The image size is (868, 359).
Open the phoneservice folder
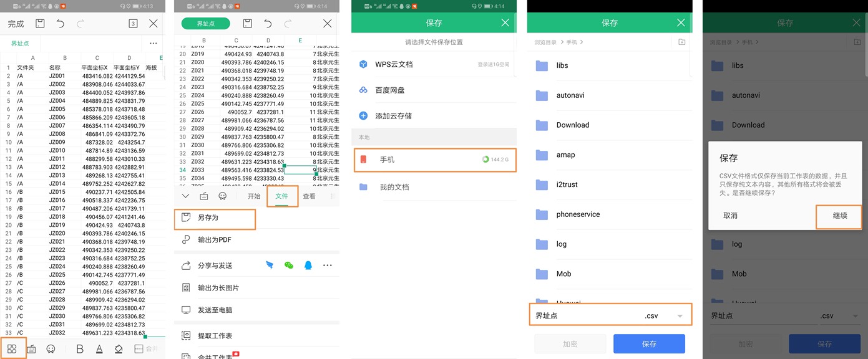(x=578, y=214)
